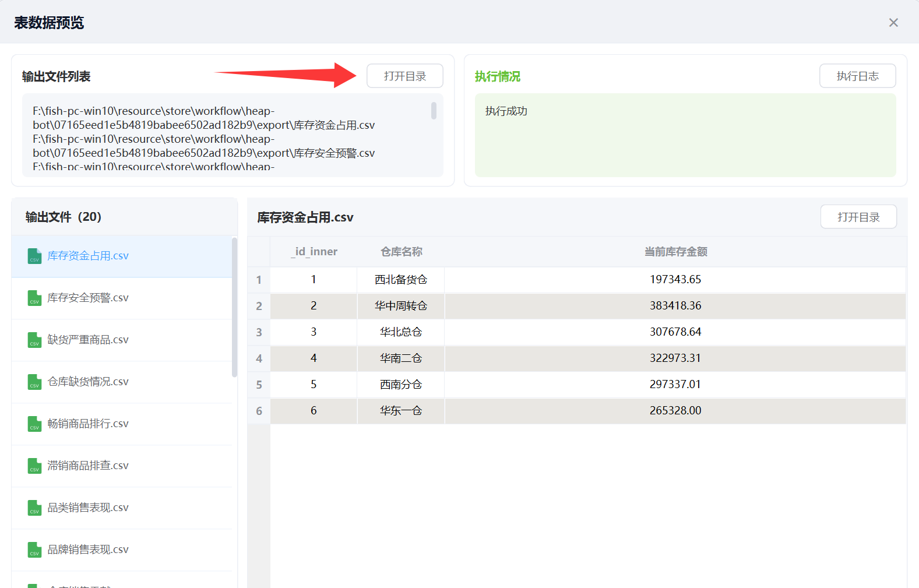Click the 仓库名称 column header
The width and height of the screenshot is (919, 588).
401,252
